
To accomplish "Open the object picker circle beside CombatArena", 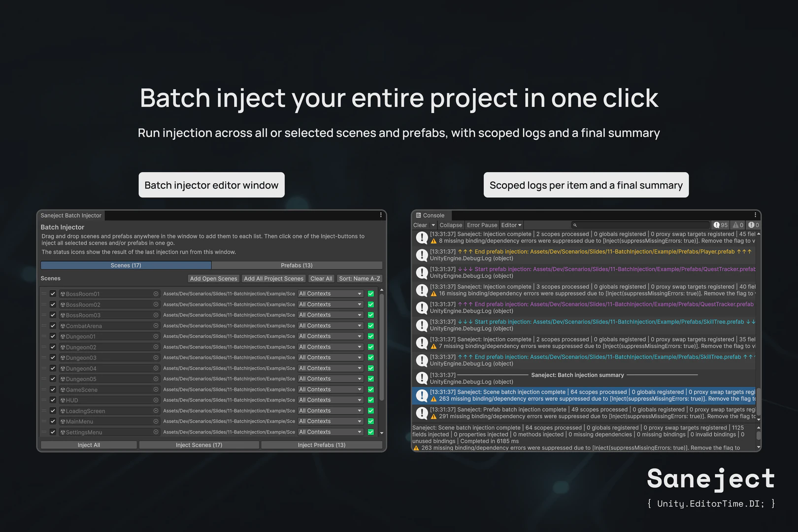I will point(156,326).
